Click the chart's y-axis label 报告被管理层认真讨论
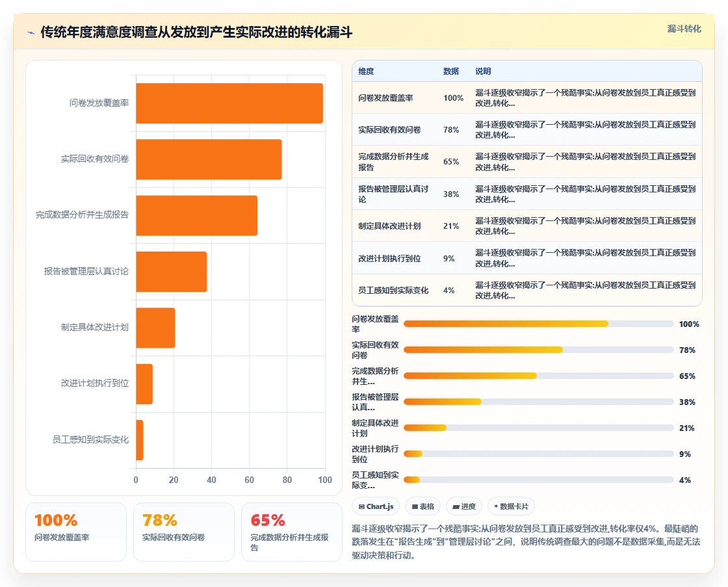The height and width of the screenshot is (587, 728). coord(86,271)
